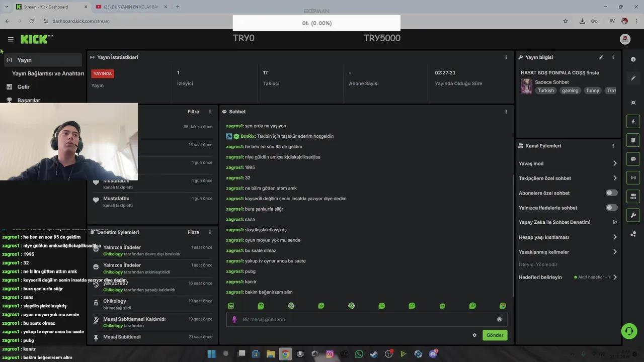
Task: Expand Hedefleri belirleyin arrow
Action: click(x=615, y=277)
